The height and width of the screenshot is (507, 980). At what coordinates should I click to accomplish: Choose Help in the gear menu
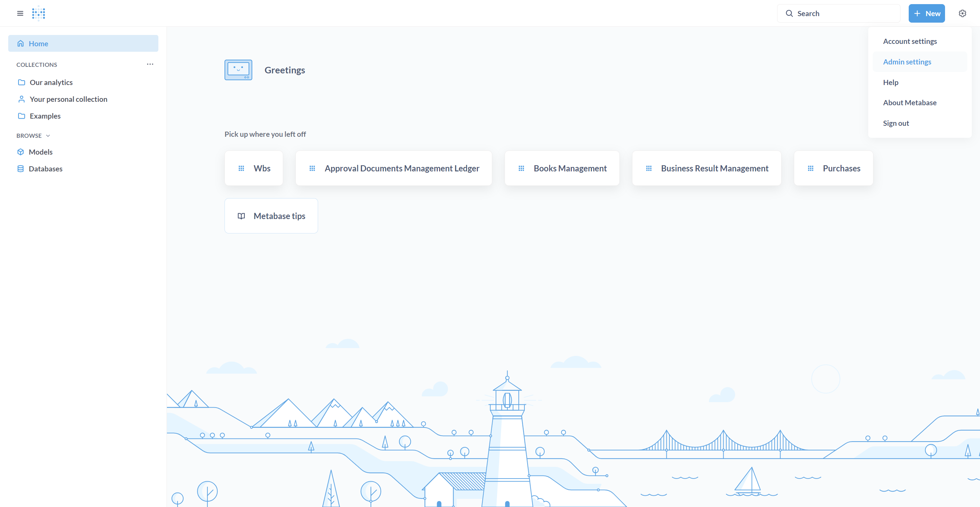click(x=920, y=82)
